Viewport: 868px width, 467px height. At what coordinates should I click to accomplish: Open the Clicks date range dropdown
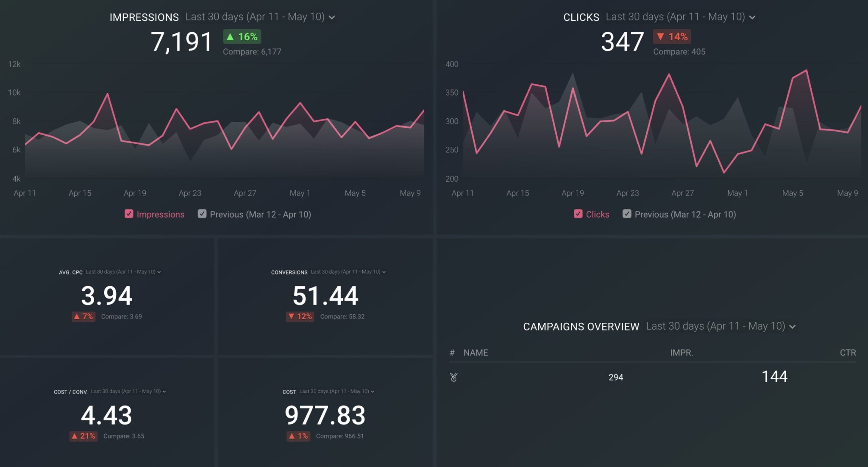[753, 17]
